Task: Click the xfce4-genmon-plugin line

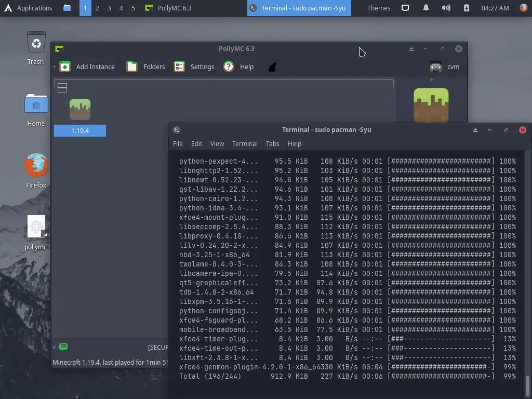Action: point(348,367)
